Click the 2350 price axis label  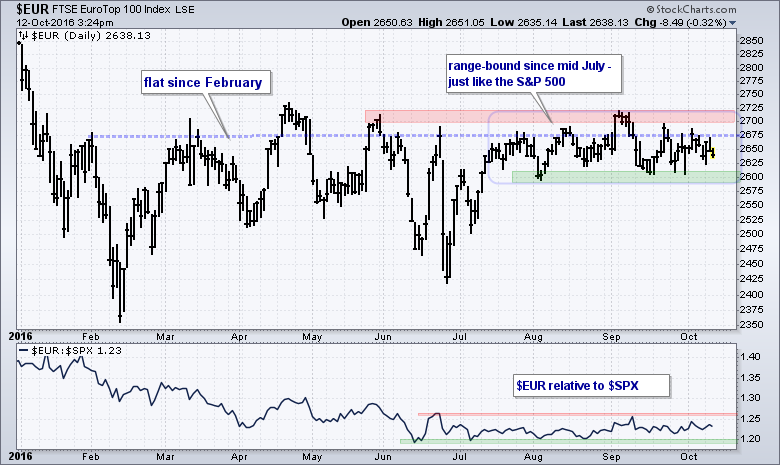(751, 325)
